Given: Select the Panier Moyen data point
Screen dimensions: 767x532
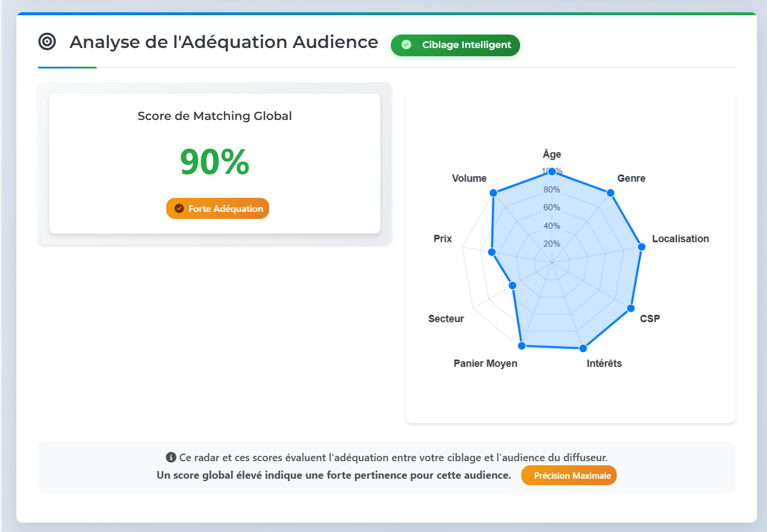Looking at the screenshot, I should coord(521,345).
